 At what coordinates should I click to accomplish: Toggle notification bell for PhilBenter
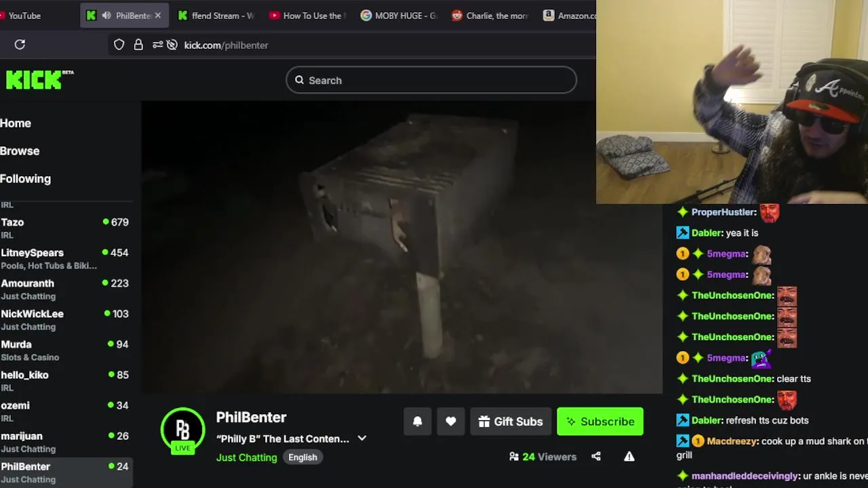coord(418,422)
